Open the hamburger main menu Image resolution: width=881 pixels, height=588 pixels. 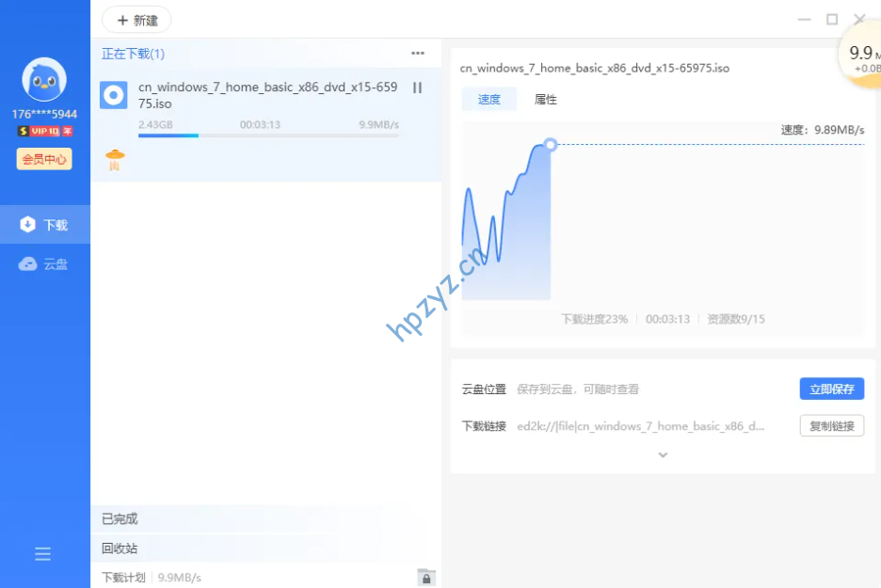coord(43,554)
